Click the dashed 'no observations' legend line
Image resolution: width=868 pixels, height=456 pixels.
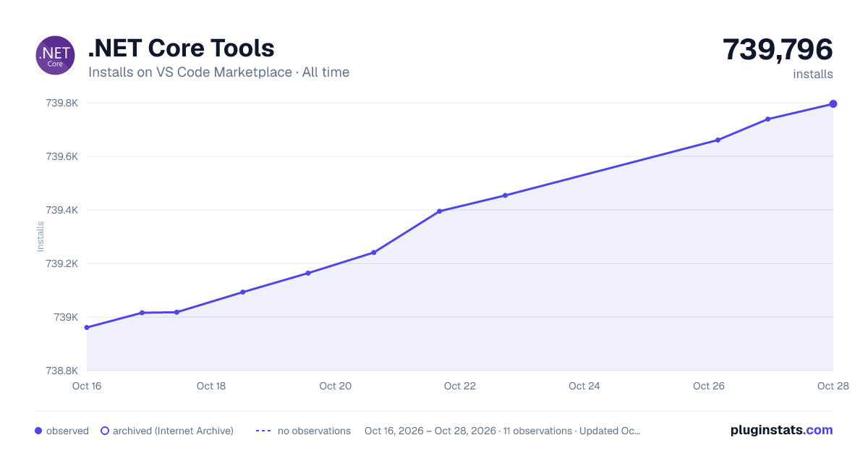(x=263, y=431)
